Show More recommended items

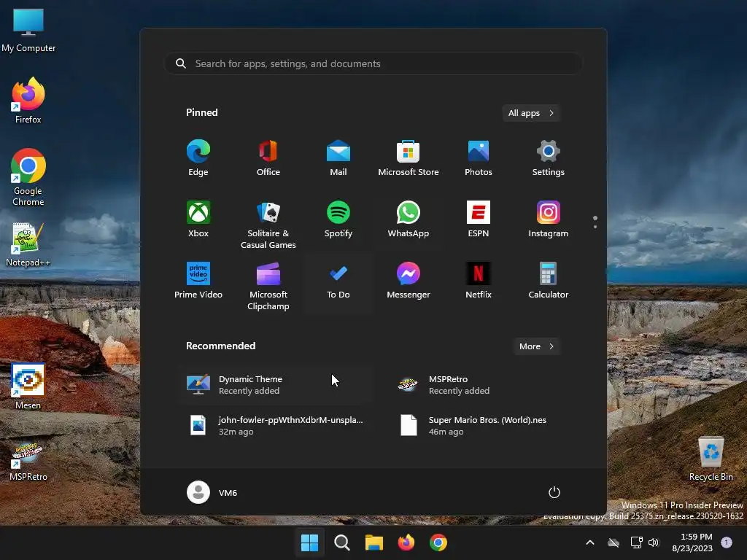point(536,346)
